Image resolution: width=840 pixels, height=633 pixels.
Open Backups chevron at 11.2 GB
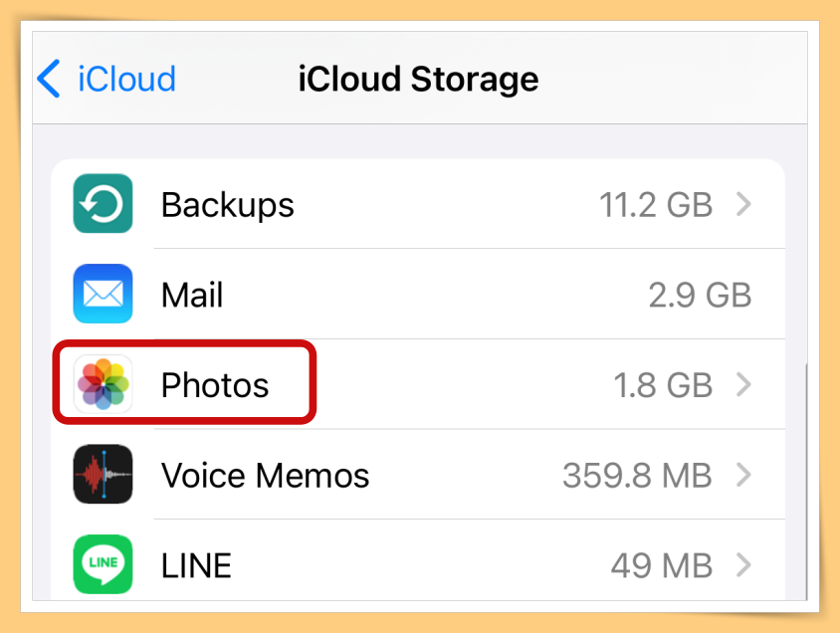point(743,204)
